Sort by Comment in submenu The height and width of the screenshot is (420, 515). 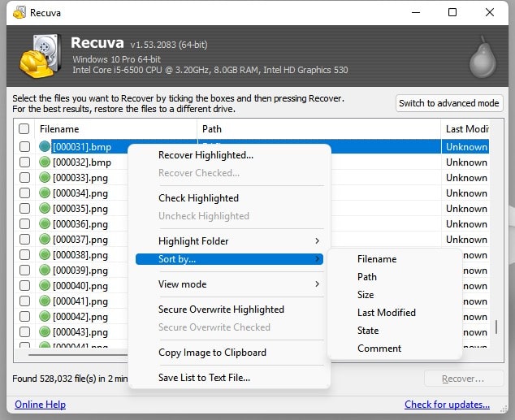[394, 348]
